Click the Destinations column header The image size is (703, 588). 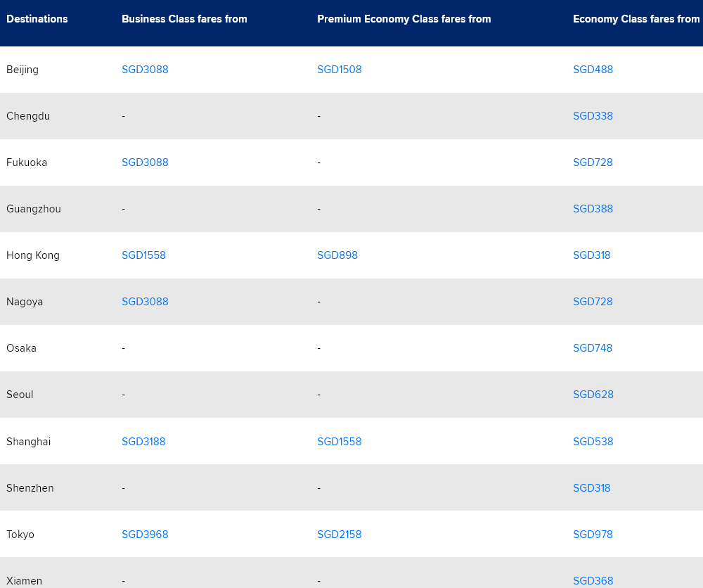37,19
